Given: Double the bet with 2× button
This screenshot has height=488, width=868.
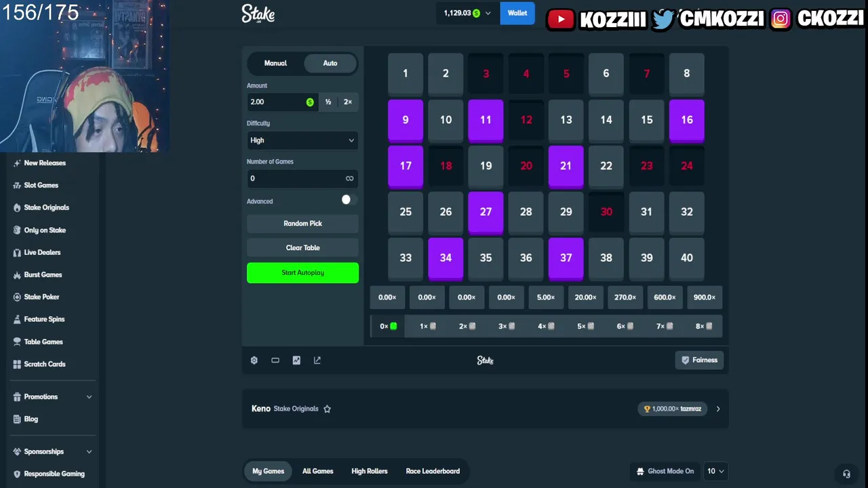Looking at the screenshot, I should point(348,102).
